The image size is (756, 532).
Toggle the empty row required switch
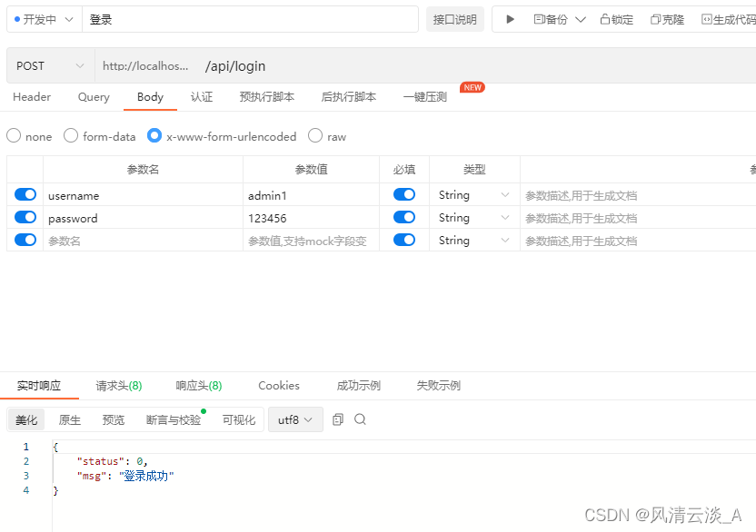point(404,240)
